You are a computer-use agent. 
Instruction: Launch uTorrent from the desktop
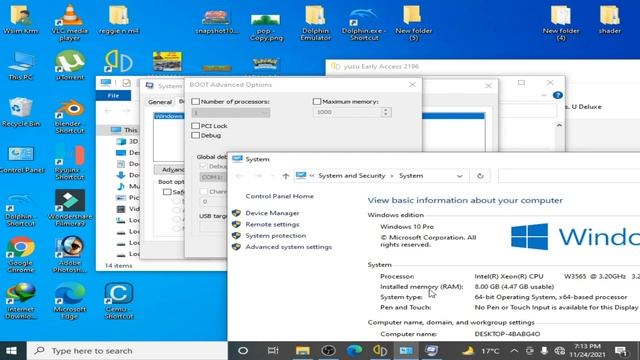pyautogui.click(x=70, y=65)
